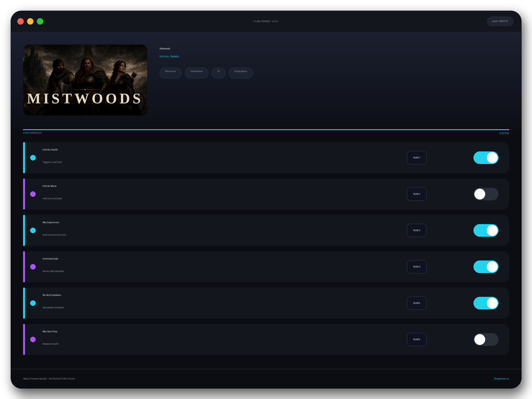This screenshot has height=399, width=532.
Task: Click the Infinite Mana module name
Action: 49,186
